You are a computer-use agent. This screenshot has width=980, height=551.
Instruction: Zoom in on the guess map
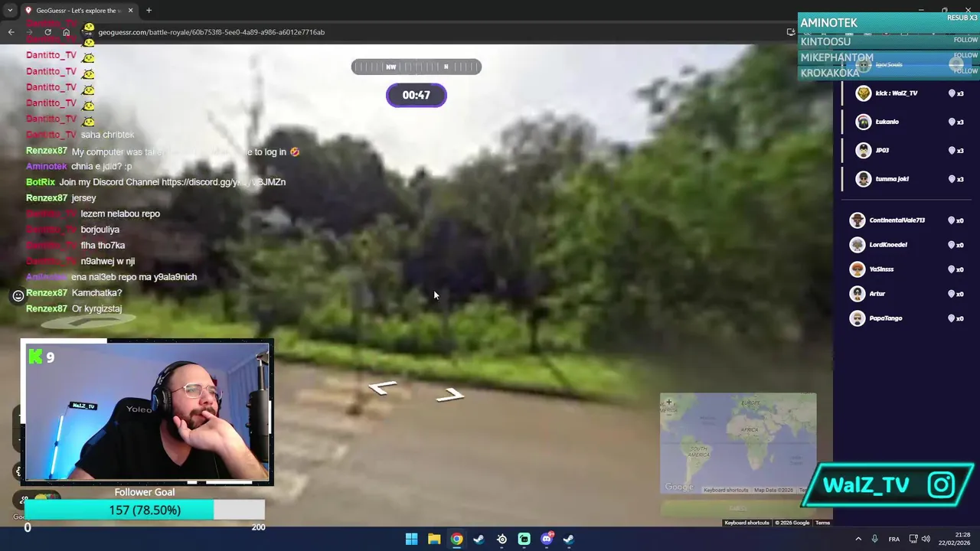(x=668, y=402)
